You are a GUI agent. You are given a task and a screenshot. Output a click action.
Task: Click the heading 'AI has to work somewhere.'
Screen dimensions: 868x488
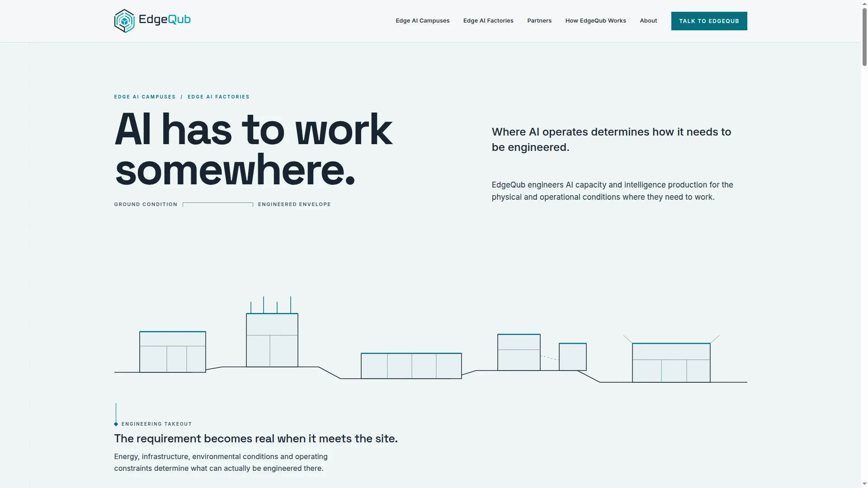pos(253,150)
